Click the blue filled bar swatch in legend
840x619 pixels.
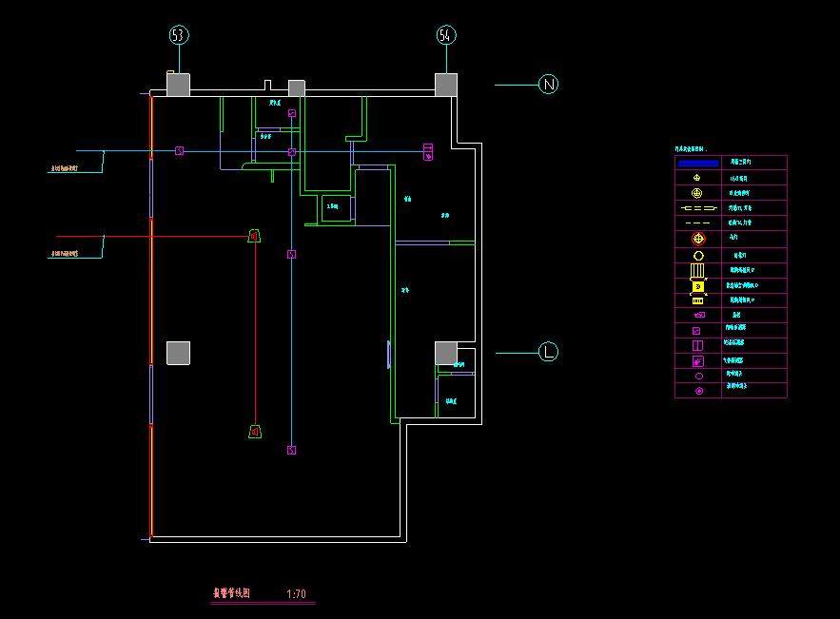pos(699,163)
